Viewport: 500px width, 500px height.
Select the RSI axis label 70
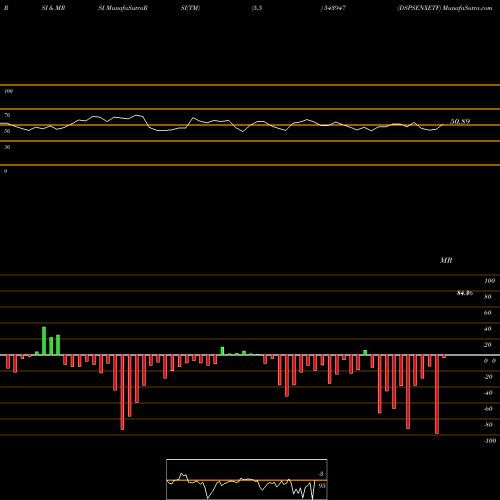(x=7, y=115)
